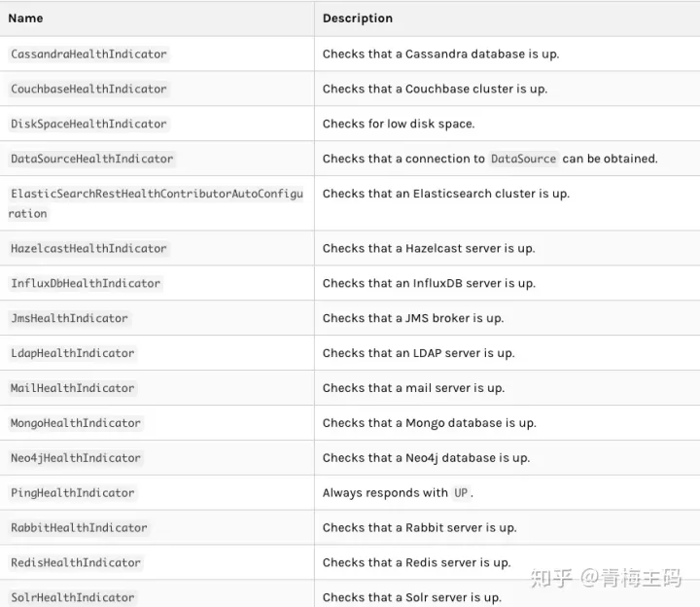This screenshot has height=607, width=700.
Task: Click the DataSource code word in description
Action: (523, 159)
